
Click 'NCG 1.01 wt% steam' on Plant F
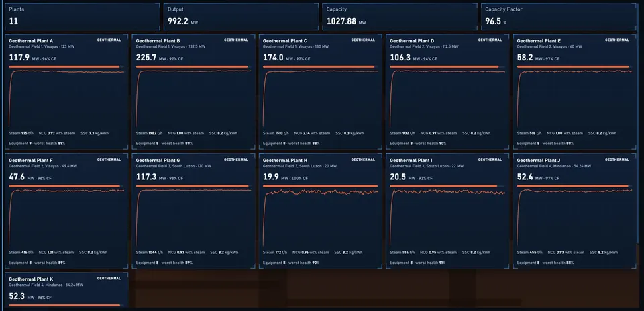pos(56,253)
